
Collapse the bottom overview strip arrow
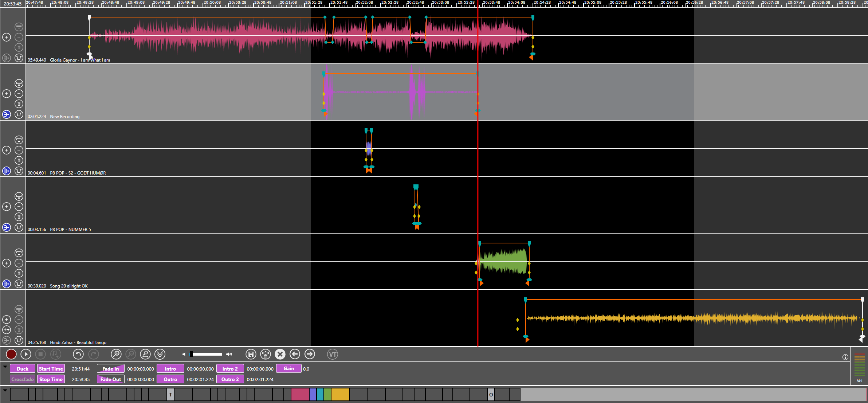tap(5, 390)
